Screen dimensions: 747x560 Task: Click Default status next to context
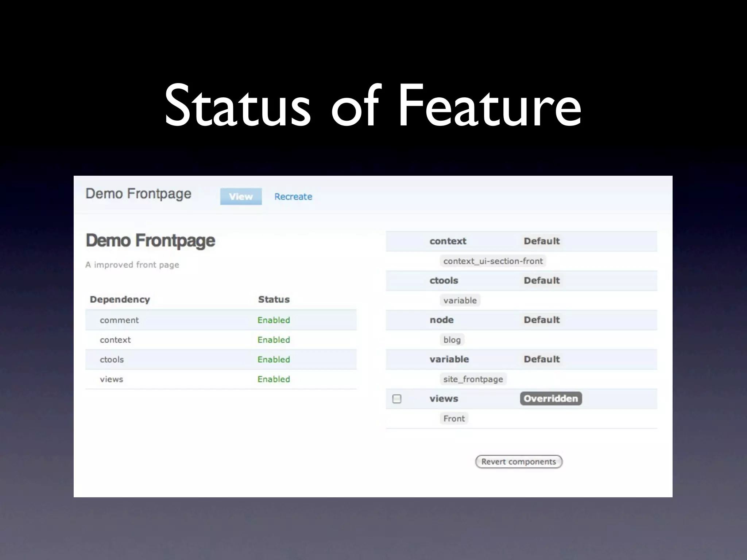click(x=542, y=241)
